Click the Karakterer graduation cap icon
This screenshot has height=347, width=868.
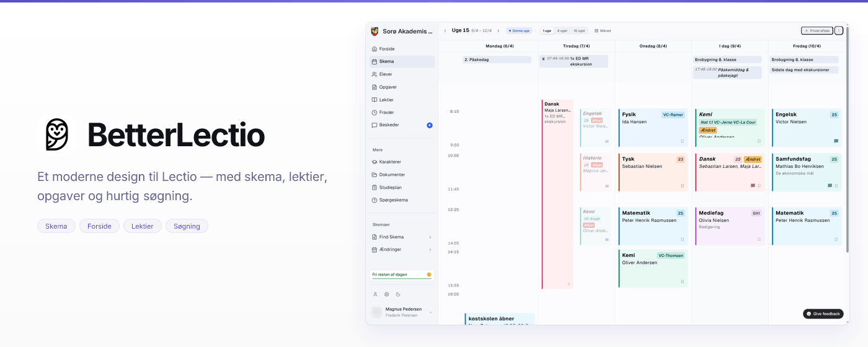374,162
